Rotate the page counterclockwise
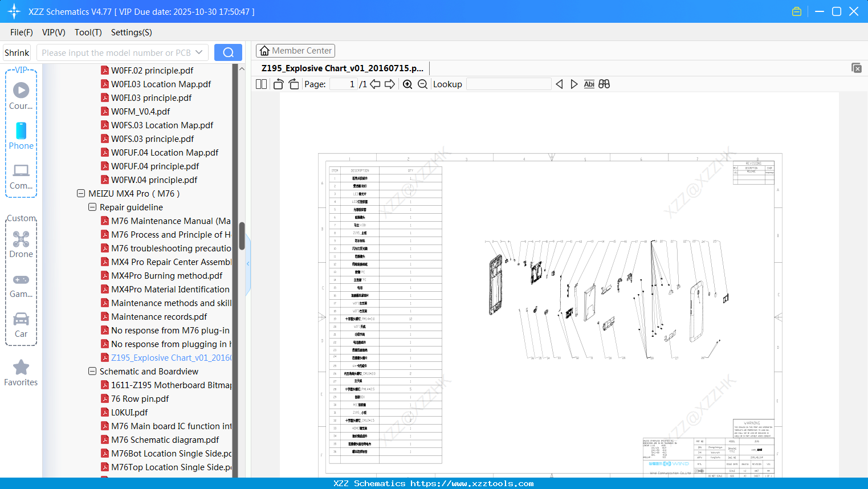The image size is (868, 489). click(279, 84)
